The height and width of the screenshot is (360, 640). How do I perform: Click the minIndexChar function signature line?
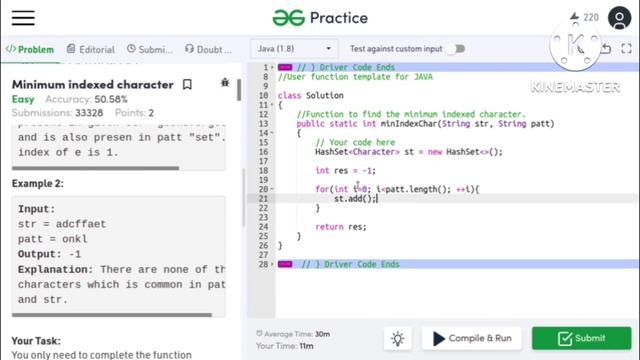click(425, 124)
